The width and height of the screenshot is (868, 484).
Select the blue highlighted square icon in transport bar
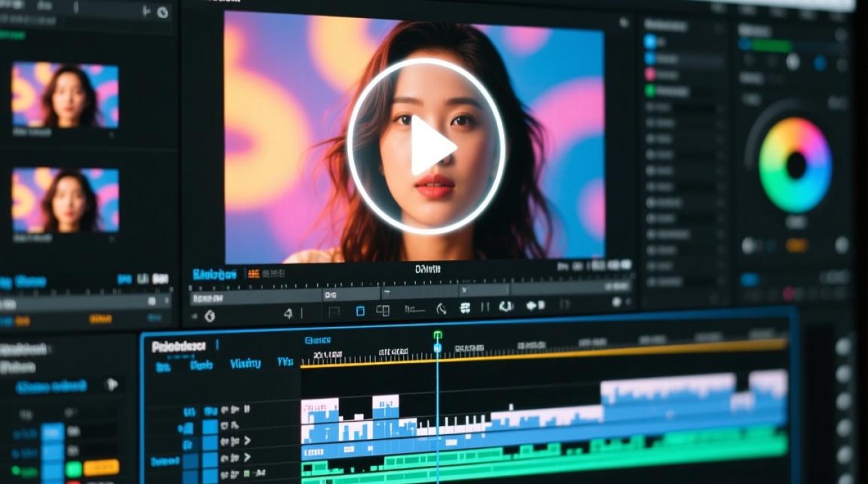pyautogui.click(x=360, y=311)
